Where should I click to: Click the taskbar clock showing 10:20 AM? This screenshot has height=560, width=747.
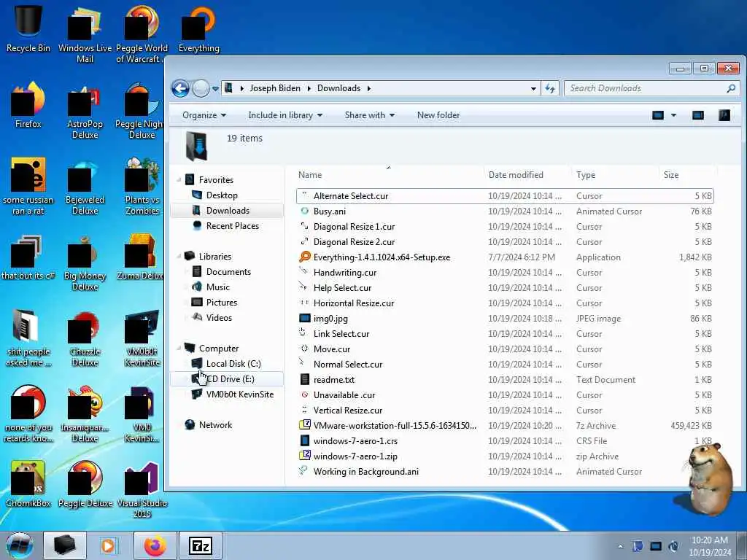click(x=710, y=546)
